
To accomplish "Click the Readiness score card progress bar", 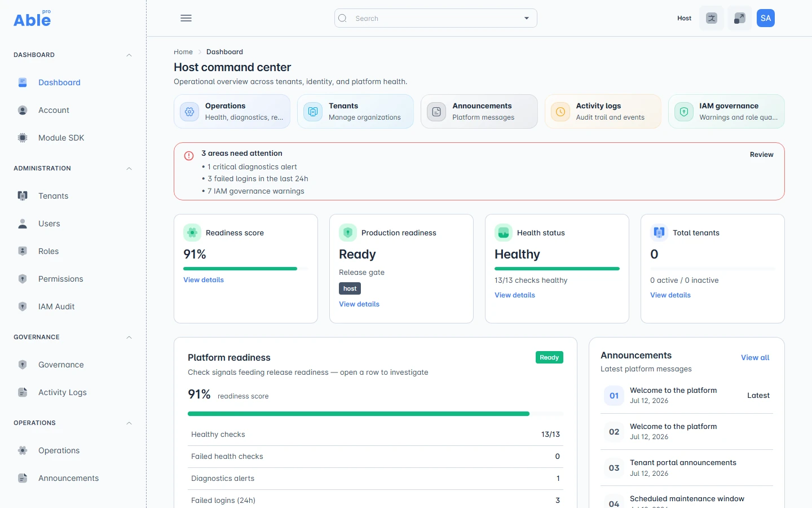I will click(x=246, y=269).
